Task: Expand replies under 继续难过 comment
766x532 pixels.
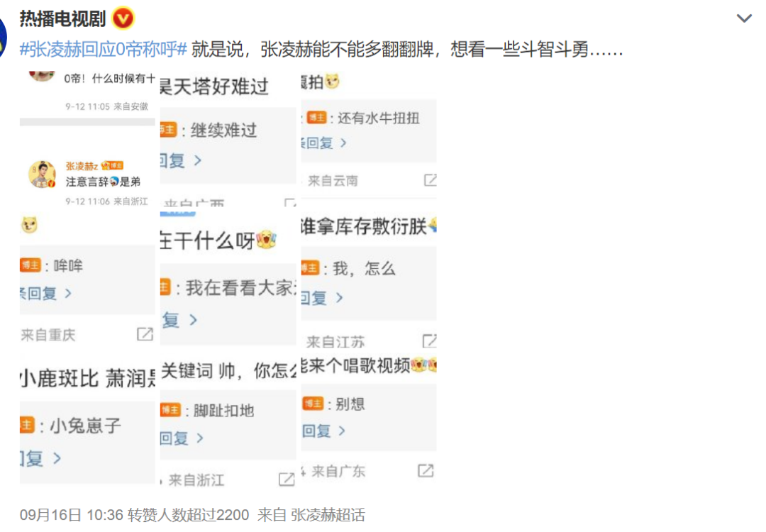Action: [180, 160]
